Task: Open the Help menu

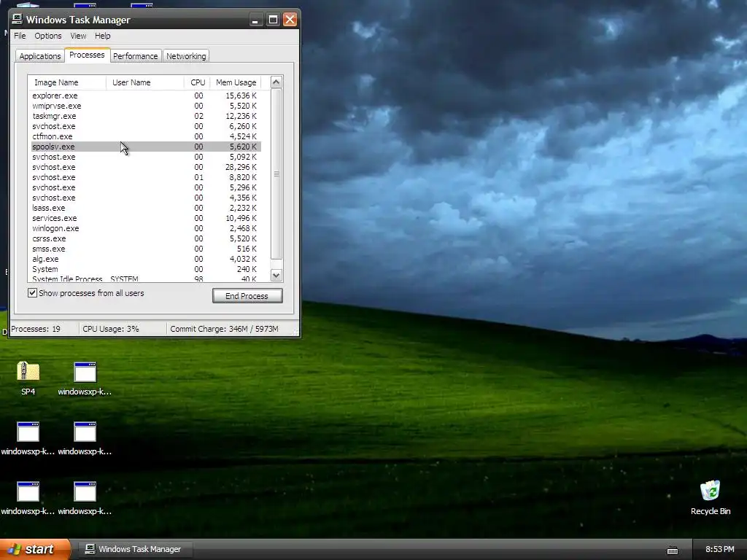Action: point(102,36)
